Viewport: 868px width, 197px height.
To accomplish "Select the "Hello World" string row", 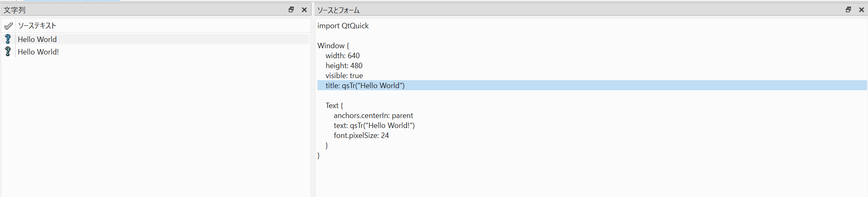I will coord(37,39).
